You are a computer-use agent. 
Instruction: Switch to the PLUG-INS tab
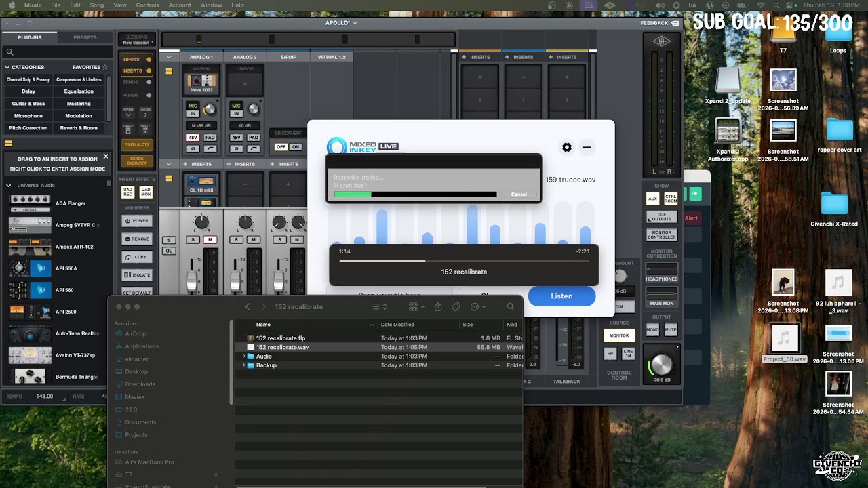[x=29, y=37]
